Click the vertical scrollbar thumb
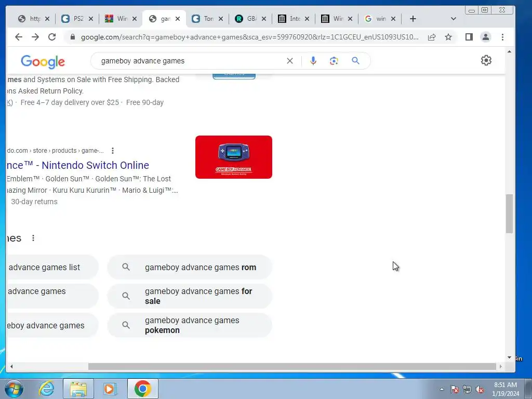532x399 pixels. (x=509, y=214)
